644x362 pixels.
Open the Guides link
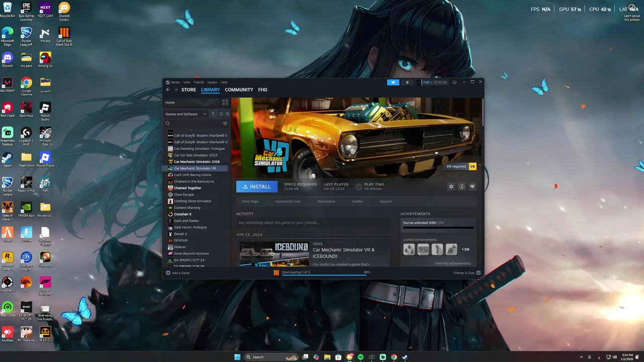coord(358,201)
